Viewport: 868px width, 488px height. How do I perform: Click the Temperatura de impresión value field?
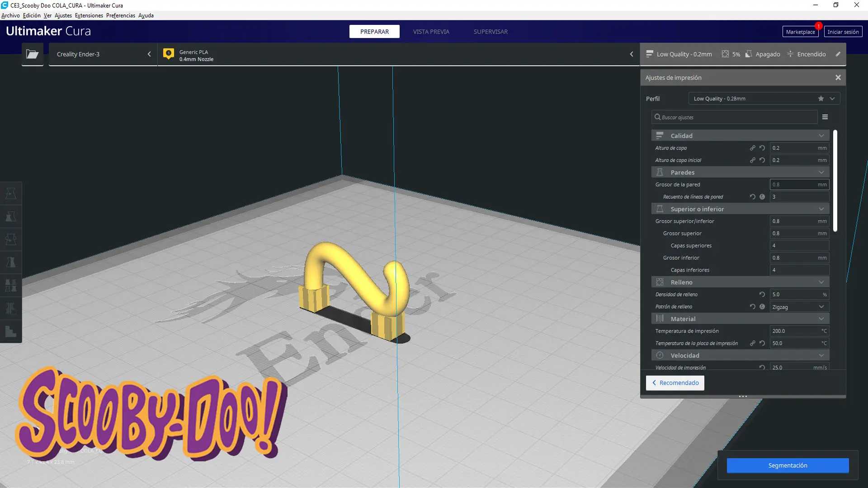[799, 331]
